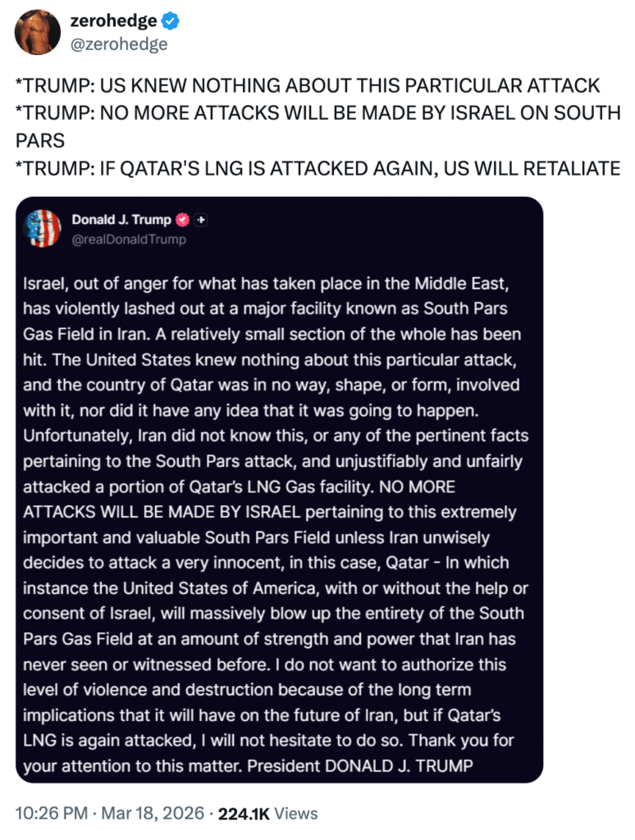635x840 pixels.
Task: Click the "NO MORE ATTACKS" headline about South Pars
Action: pyautogui.click(x=317, y=113)
